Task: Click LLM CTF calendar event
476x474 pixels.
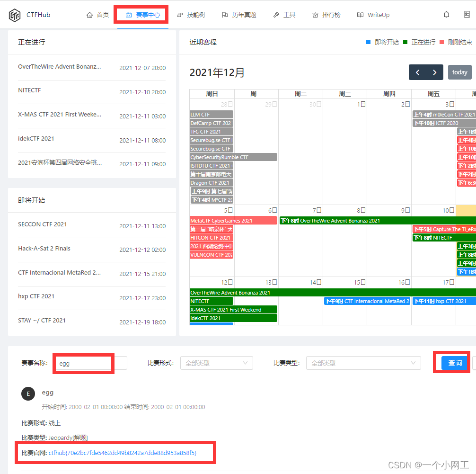Action: click(x=212, y=115)
